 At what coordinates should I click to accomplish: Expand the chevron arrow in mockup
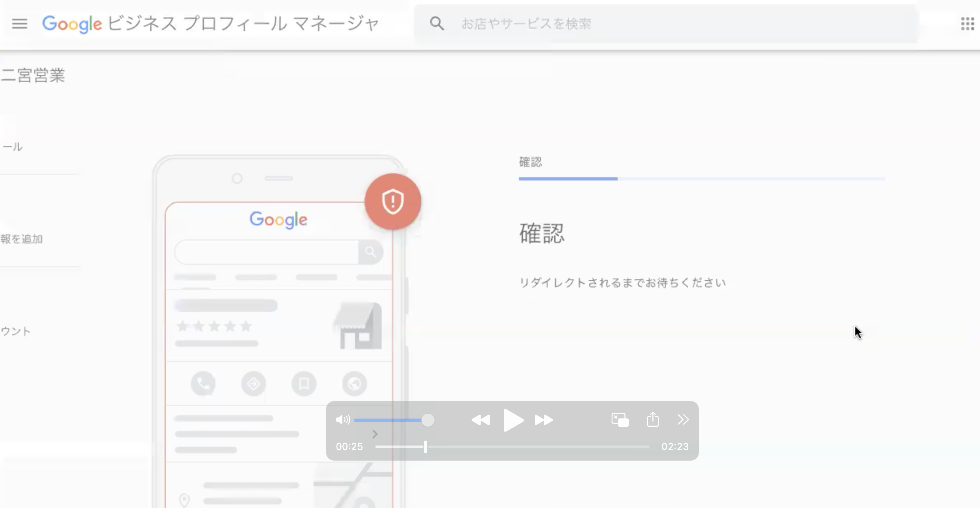click(x=375, y=434)
